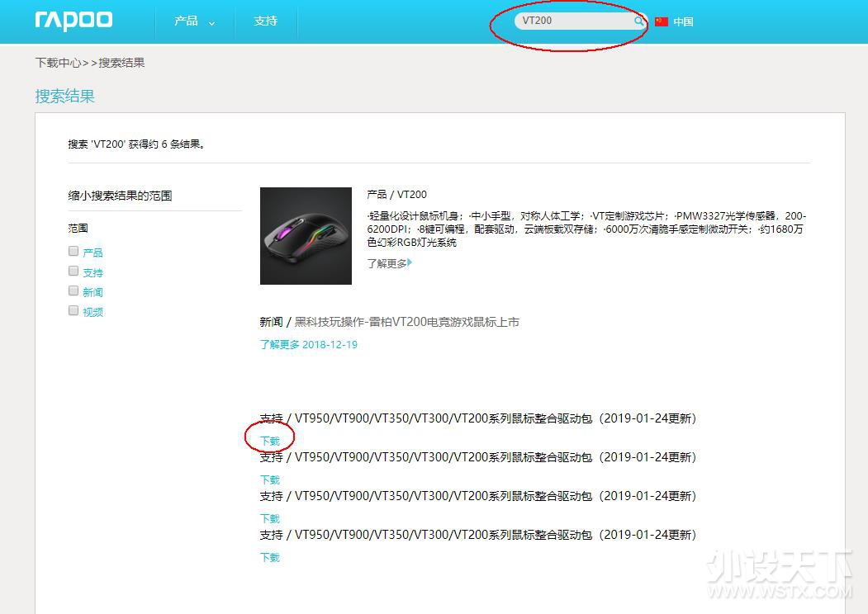Open the 产品 navigation item
Screen dimensions: 868x614
click(186, 21)
